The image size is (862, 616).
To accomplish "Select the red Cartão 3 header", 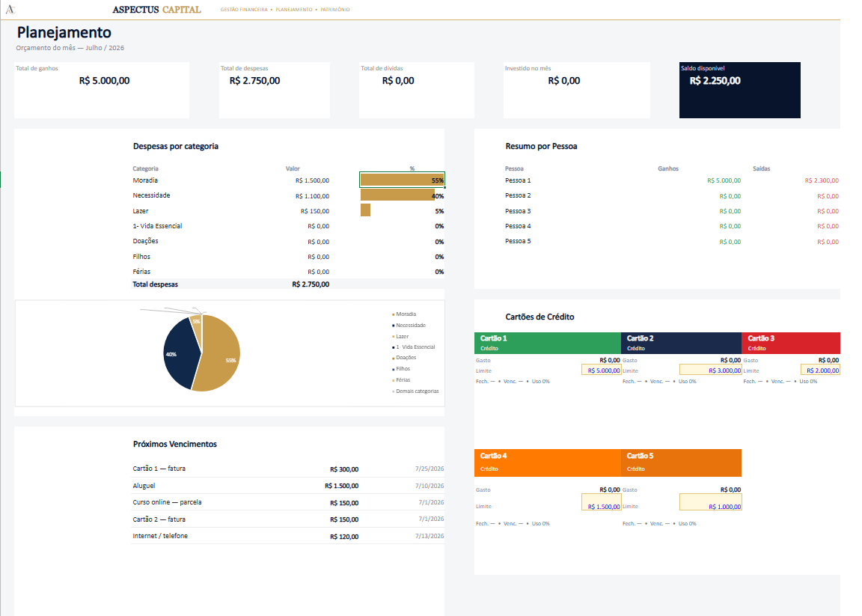I will pos(790,344).
